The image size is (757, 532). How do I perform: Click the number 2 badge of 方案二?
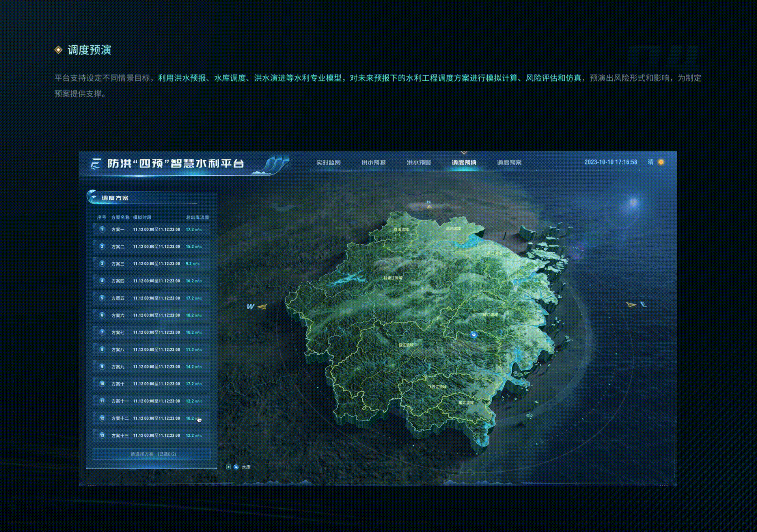pyautogui.click(x=102, y=247)
